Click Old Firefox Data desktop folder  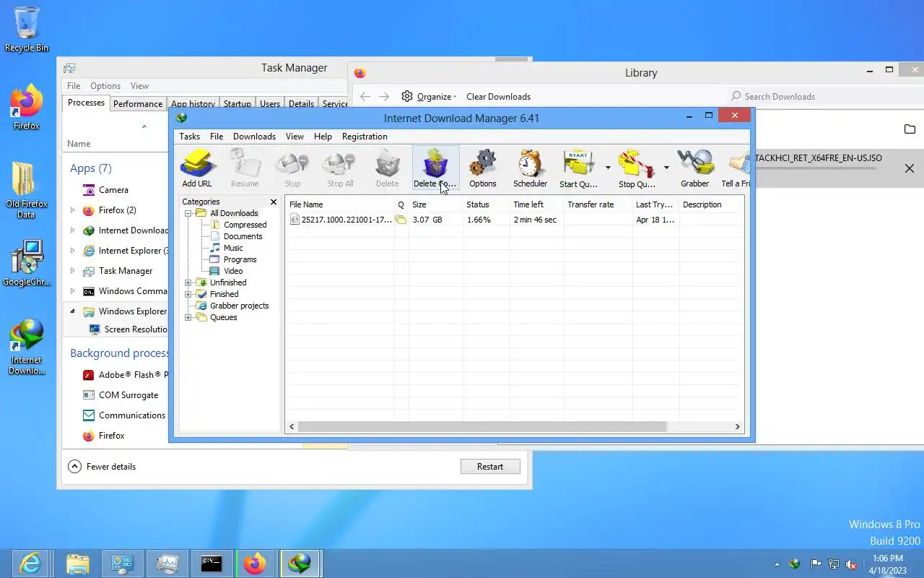click(x=27, y=190)
